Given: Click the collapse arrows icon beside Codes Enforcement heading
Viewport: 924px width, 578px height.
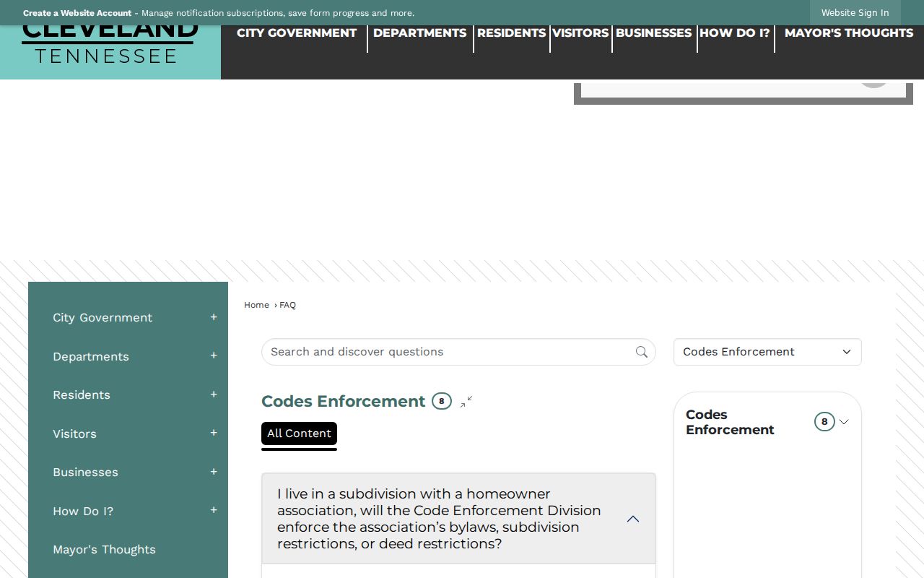Looking at the screenshot, I should pos(466,402).
